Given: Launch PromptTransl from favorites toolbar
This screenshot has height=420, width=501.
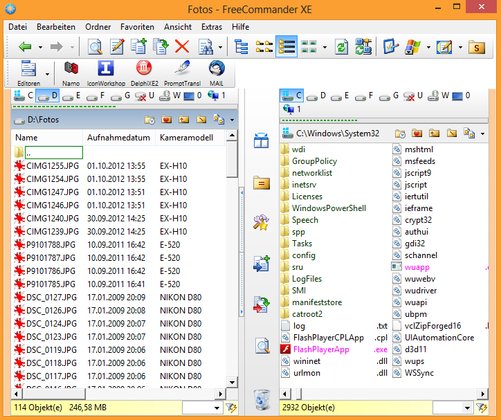Looking at the screenshot, I should click(182, 73).
